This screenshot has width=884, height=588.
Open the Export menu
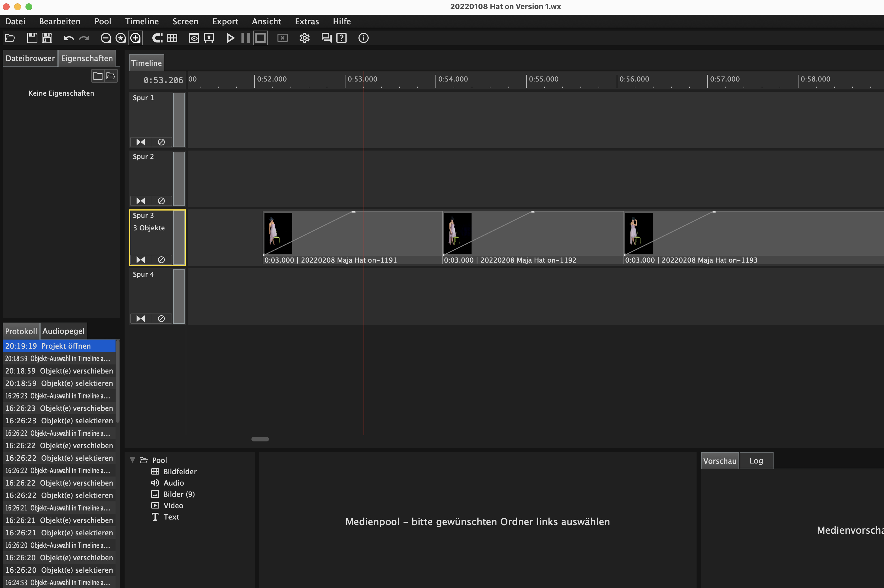click(x=225, y=22)
